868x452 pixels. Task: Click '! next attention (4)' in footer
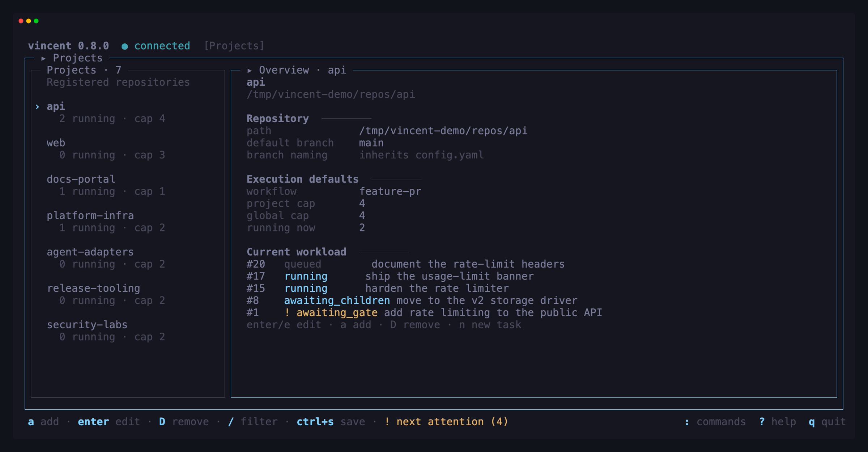[x=446, y=422]
